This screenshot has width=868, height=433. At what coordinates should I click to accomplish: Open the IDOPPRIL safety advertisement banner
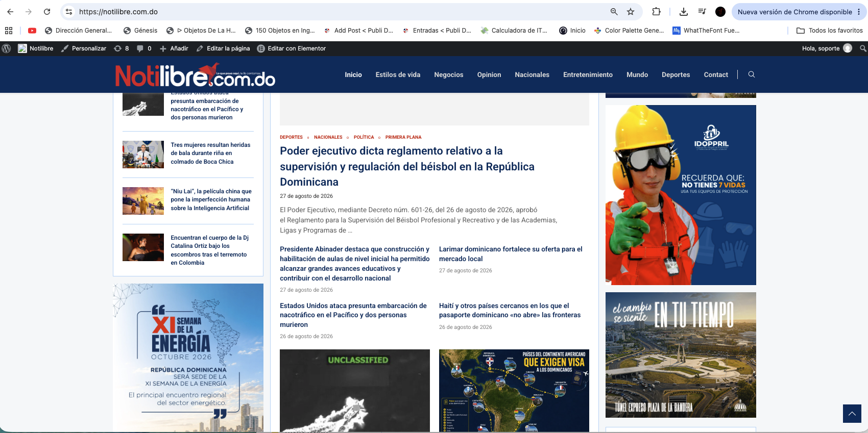pyautogui.click(x=681, y=195)
